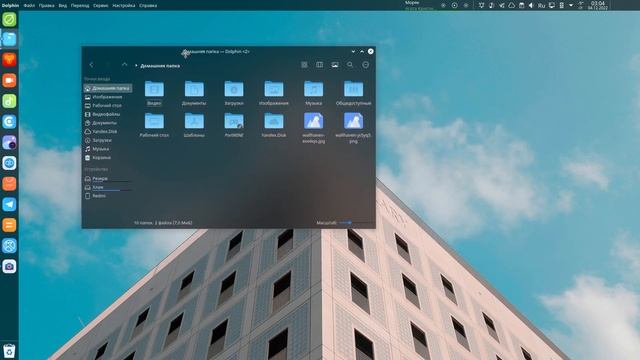This screenshot has height=360, width=640.
Task: Open the Справка menu
Action: (148, 6)
